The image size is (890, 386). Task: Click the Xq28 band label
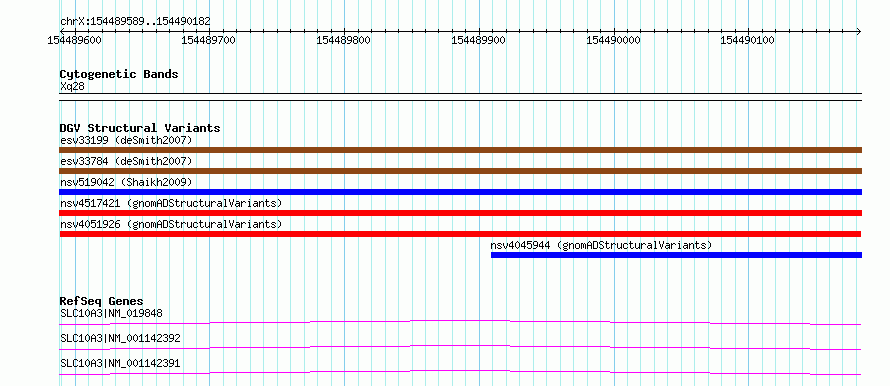[73, 87]
